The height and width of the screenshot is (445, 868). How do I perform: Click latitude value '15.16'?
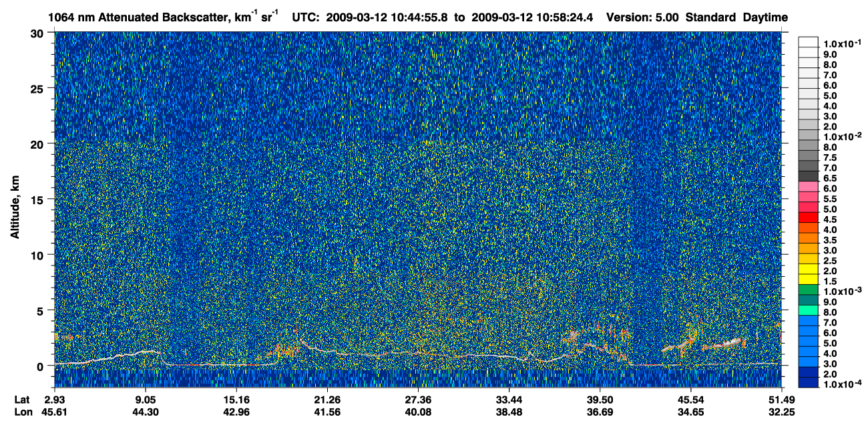[x=236, y=399]
